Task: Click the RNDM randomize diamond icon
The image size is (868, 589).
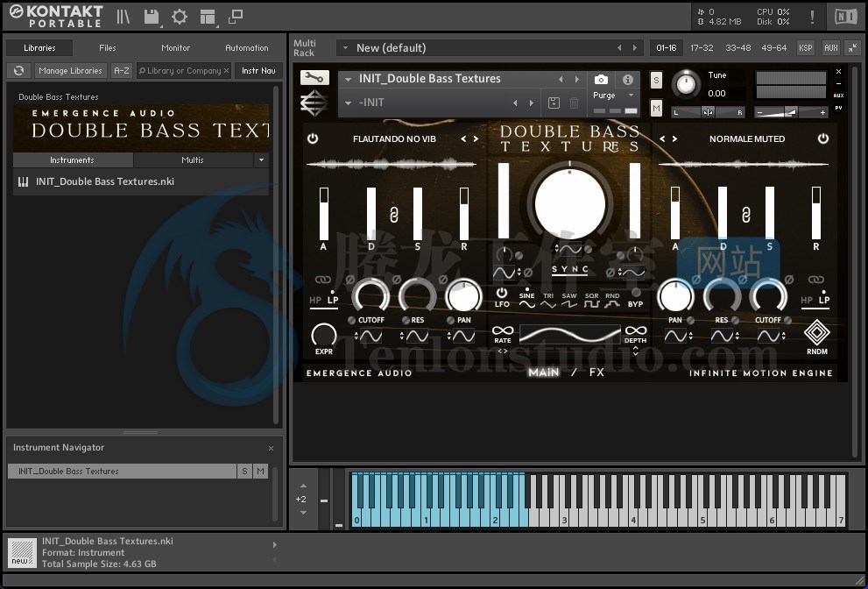Action: pyautogui.click(x=817, y=333)
